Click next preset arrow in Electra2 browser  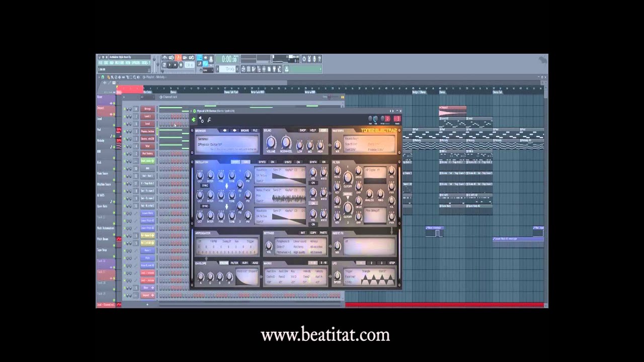234,130
